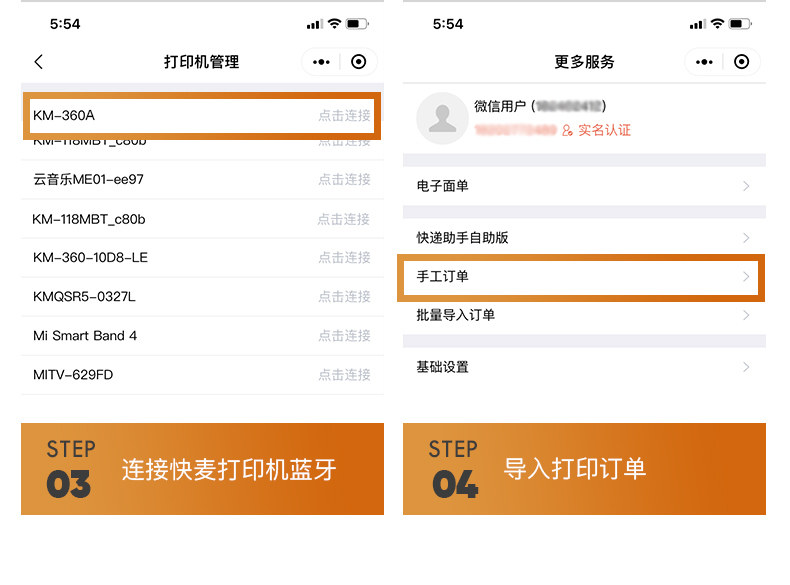The width and height of the screenshot is (790, 585).
Task: Expand the 基础设置 chevron arrow
Action: click(746, 367)
